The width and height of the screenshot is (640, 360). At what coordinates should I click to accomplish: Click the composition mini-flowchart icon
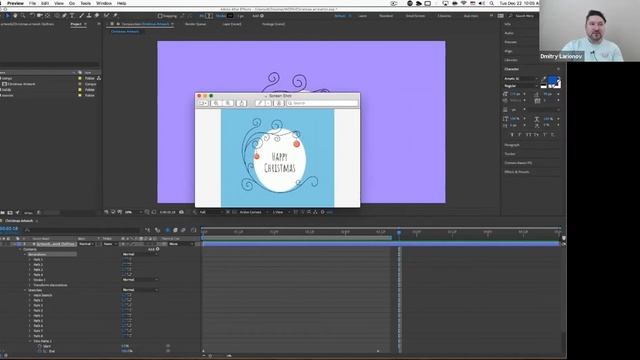(x=147, y=230)
